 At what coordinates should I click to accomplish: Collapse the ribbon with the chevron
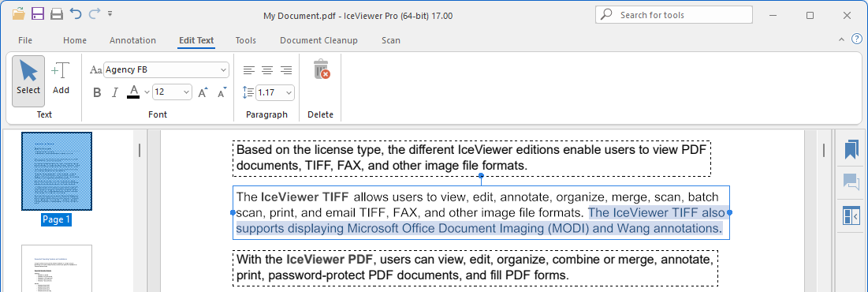(841, 39)
